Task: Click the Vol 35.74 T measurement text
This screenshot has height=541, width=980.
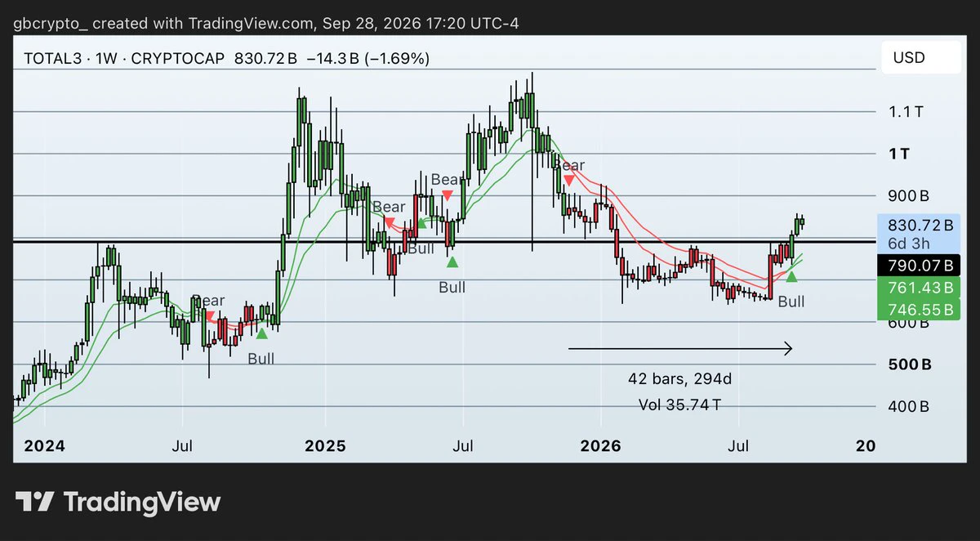Action: [679, 405]
